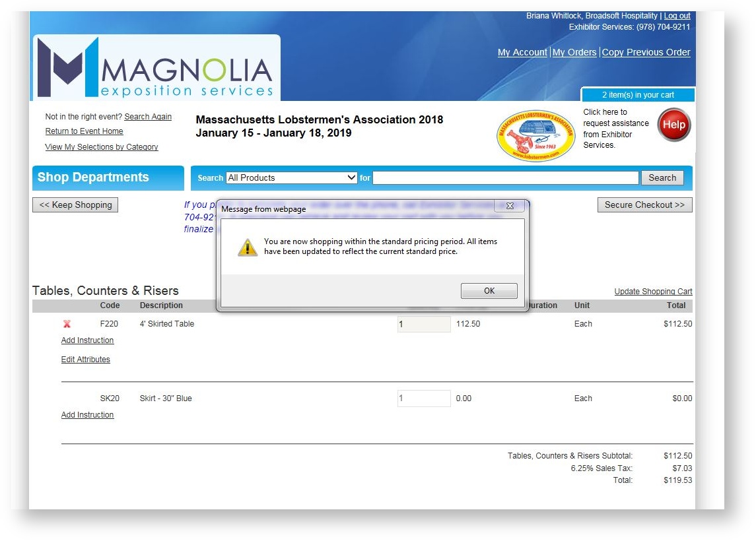Click Edit Attributes for the skirted table

click(86, 360)
